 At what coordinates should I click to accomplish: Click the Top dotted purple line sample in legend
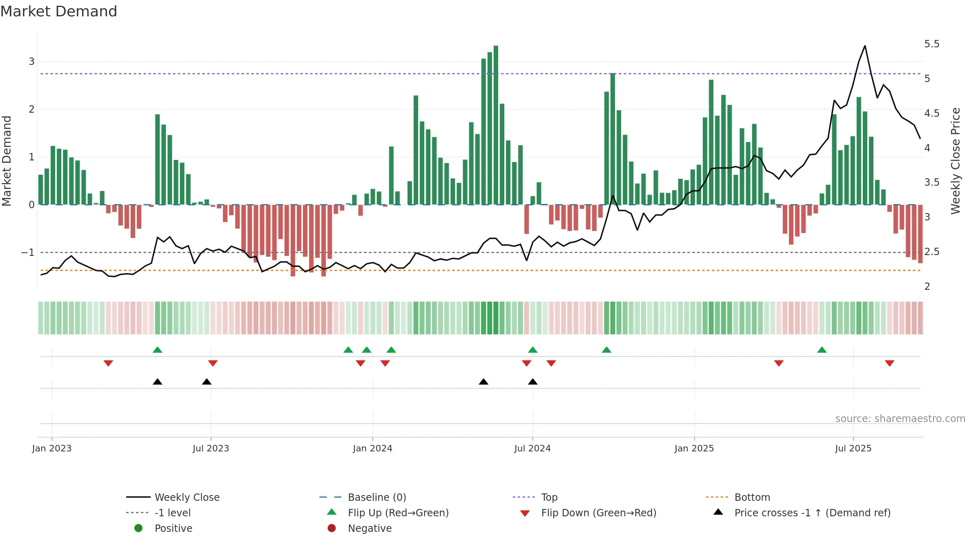pyautogui.click(x=523, y=497)
